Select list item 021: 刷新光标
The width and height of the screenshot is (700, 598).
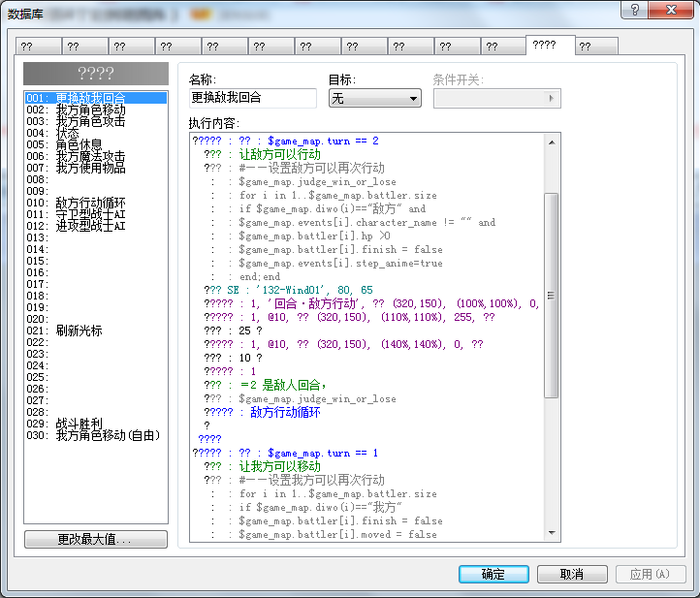[x=96, y=330]
